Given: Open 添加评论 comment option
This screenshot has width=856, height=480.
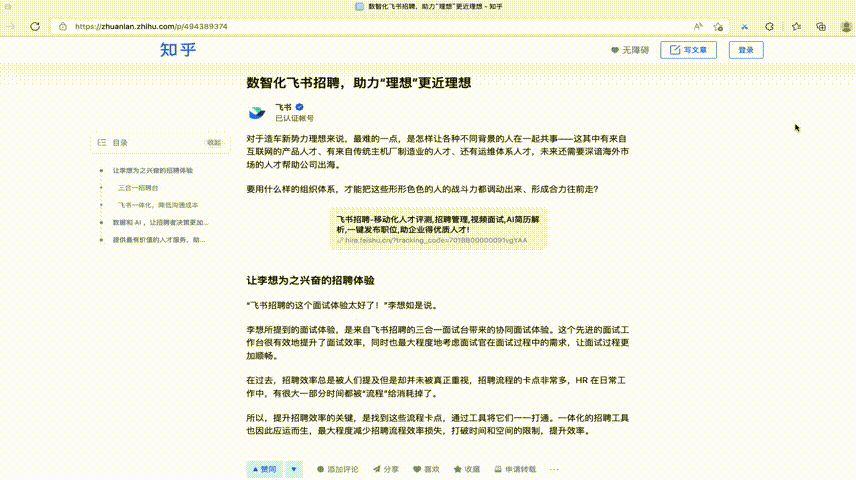Looking at the screenshot, I should pos(338,469).
